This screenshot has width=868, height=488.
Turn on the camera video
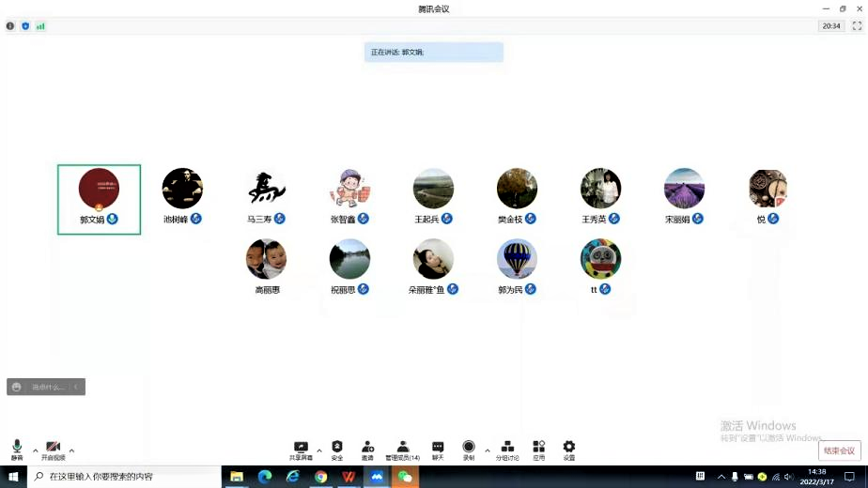click(53, 449)
